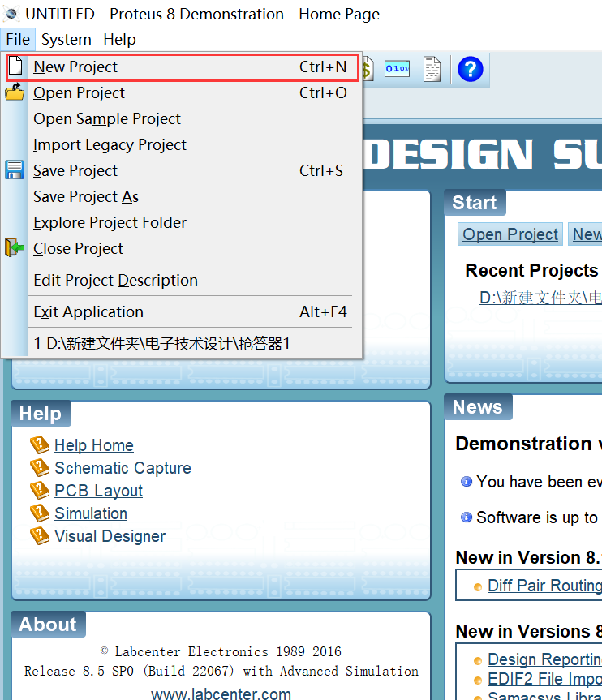Image resolution: width=602 pixels, height=700 pixels.
Task: Select Open Sample Project
Action: tap(183, 118)
